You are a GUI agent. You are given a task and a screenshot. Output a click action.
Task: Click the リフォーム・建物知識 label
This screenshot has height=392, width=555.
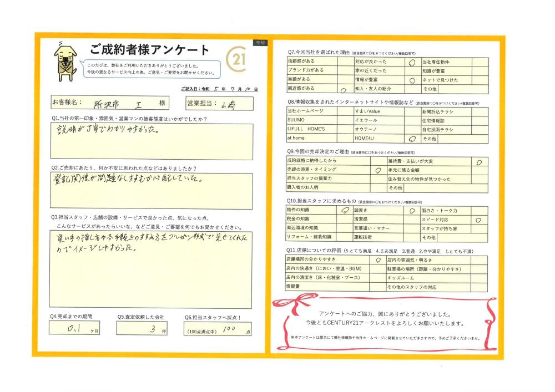(309, 237)
